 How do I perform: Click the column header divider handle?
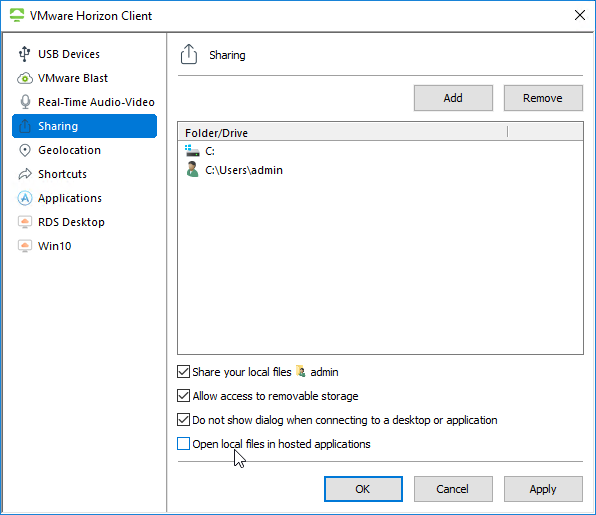click(x=507, y=132)
